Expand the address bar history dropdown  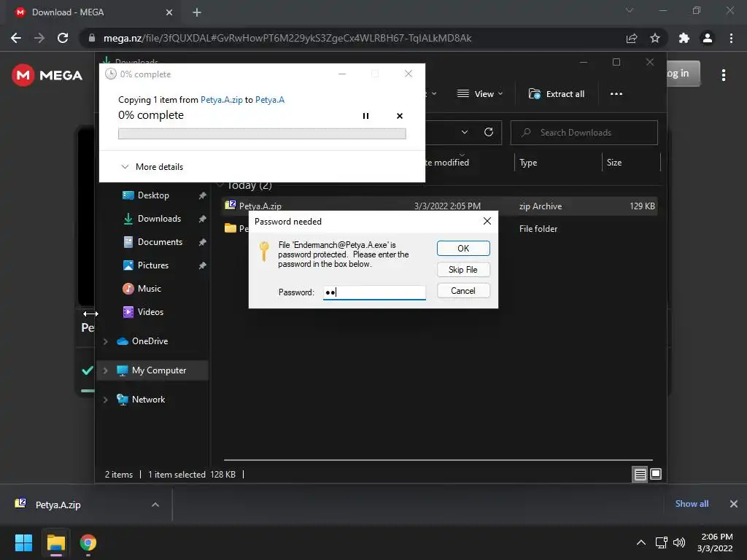point(465,132)
